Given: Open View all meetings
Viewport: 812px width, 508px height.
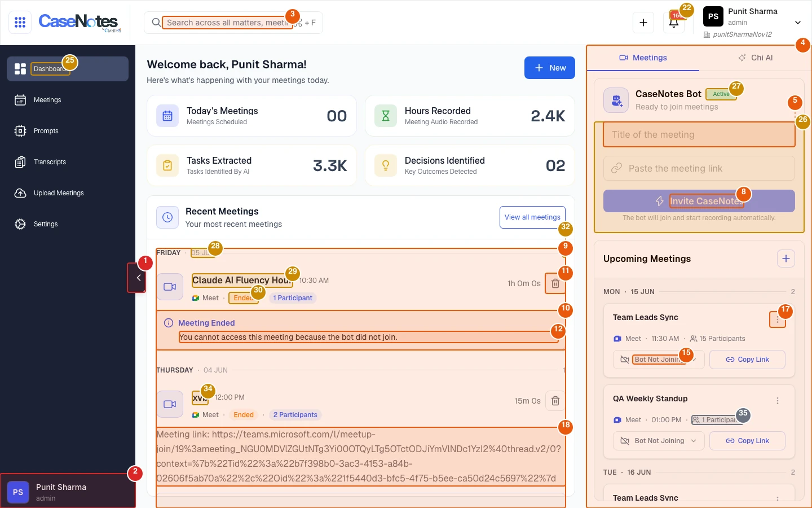Looking at the screenshot, I should 532,217.
